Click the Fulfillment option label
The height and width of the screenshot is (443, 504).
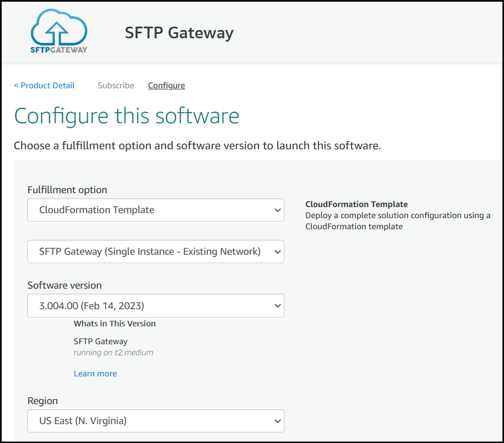(x=67, y=190)
